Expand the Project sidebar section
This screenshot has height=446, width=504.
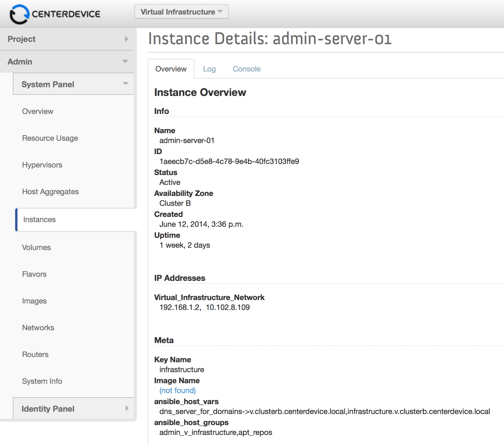pos(67,39)
